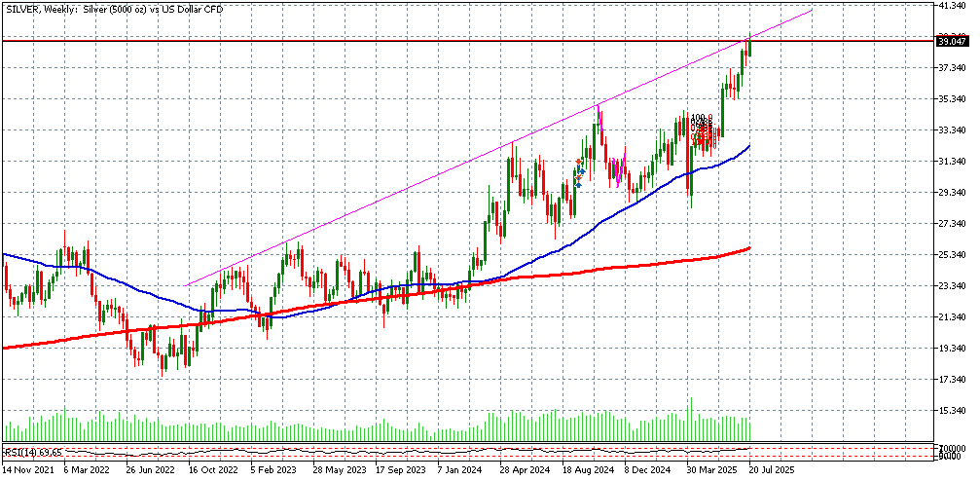Click the lowest blue buy arrow marker
The image size is (980, 481).
579,184
